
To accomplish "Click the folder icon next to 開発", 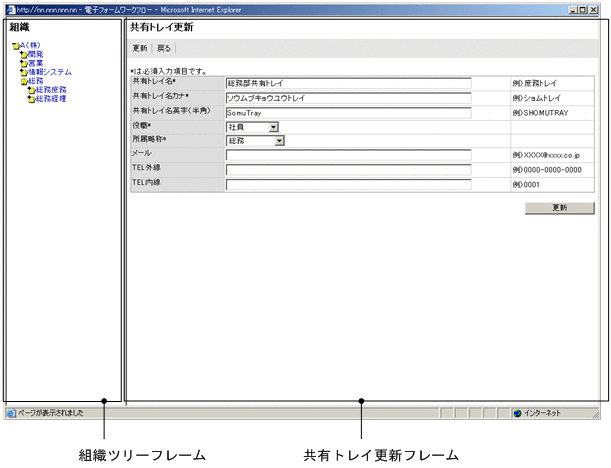I will tap(24, 55).
